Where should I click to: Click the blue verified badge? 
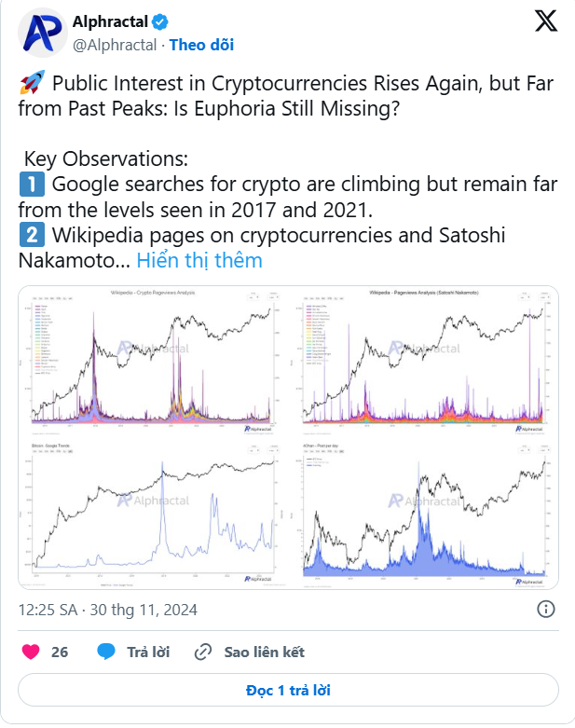tap(160, 21)
